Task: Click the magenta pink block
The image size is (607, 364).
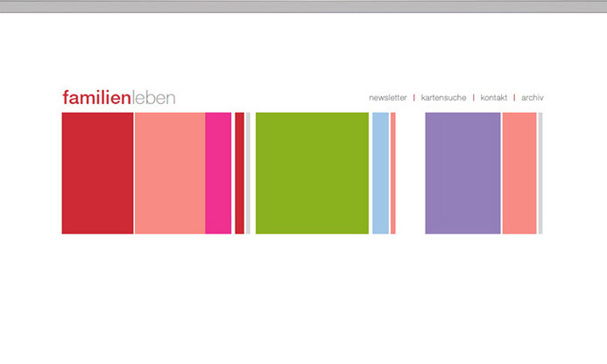Action: point(218,173)
